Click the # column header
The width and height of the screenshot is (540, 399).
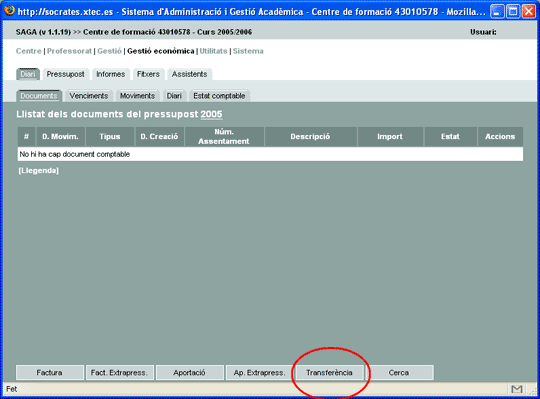[26, 137]
